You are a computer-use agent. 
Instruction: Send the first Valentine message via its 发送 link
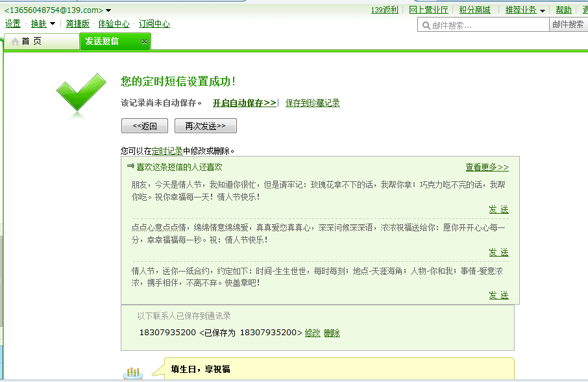(x=498, y=209)
